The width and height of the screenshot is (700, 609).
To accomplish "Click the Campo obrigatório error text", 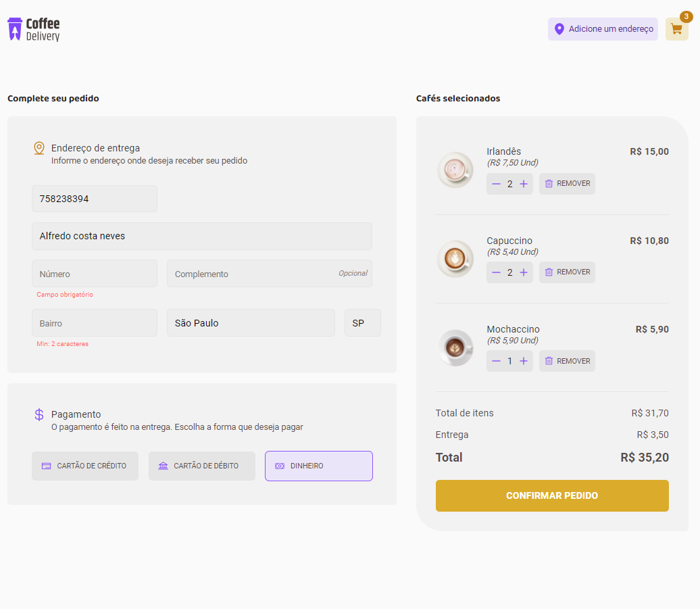I will (65, 295).
